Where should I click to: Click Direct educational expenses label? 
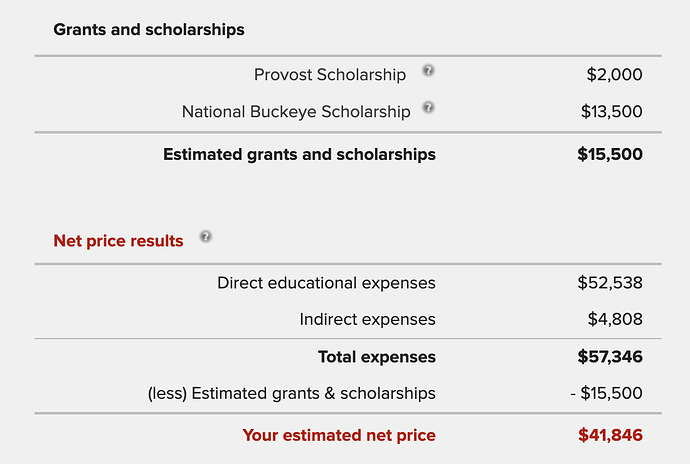[x=326, y=283]
